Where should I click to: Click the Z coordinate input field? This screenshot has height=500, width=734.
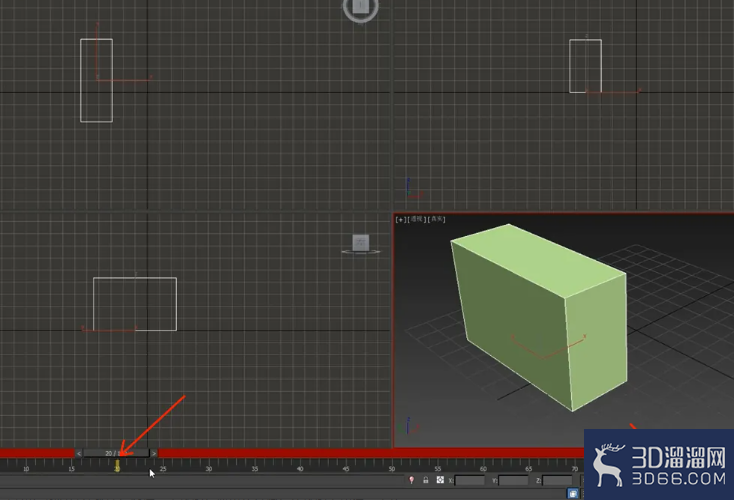click(557, 480)
